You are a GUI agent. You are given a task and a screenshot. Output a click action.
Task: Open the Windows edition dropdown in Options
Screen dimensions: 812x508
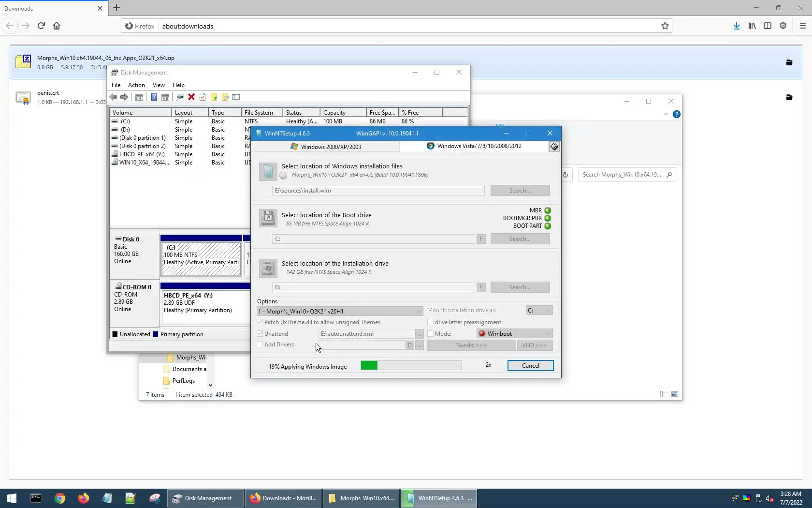click(340, 311)
